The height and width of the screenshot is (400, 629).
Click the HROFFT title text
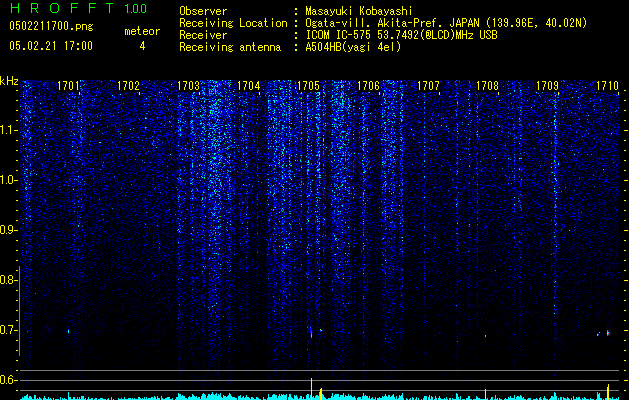[63, 8]
